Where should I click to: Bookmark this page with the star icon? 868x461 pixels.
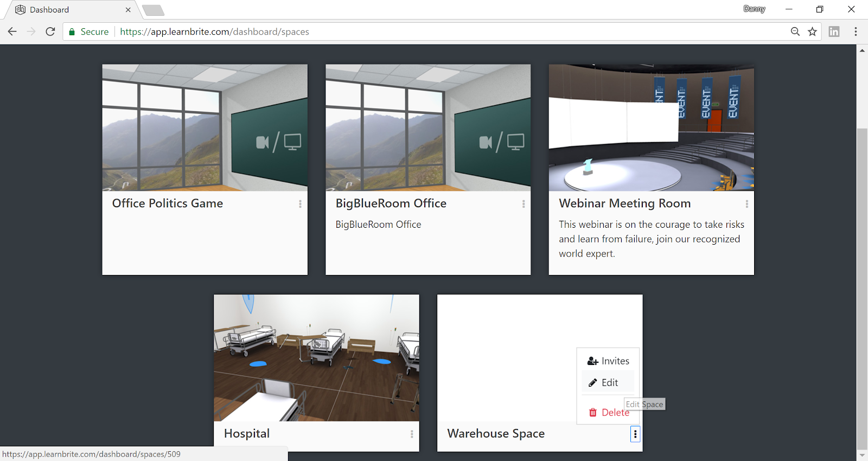pyautogui.click(x=812, y=31)
